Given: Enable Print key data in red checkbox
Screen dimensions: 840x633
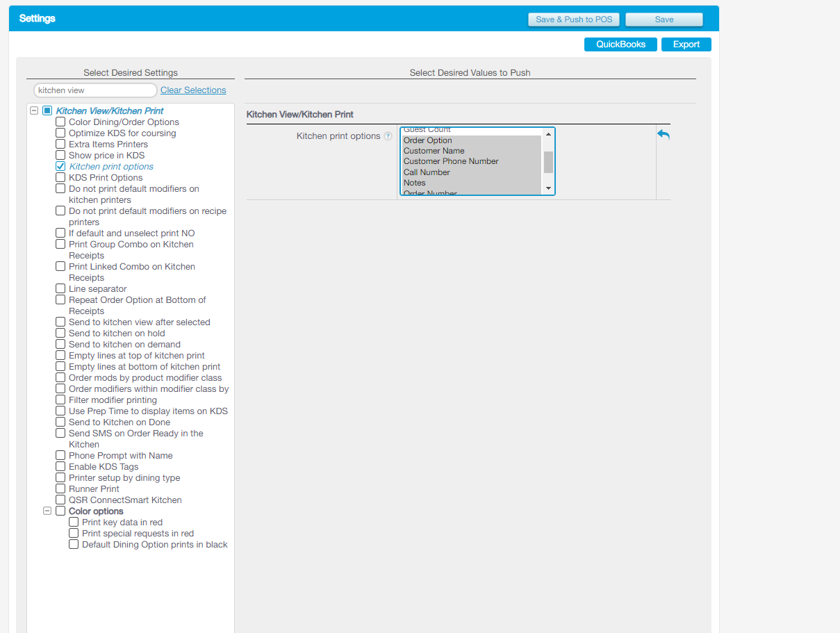Looking at the screenshot, I should 74,522.
